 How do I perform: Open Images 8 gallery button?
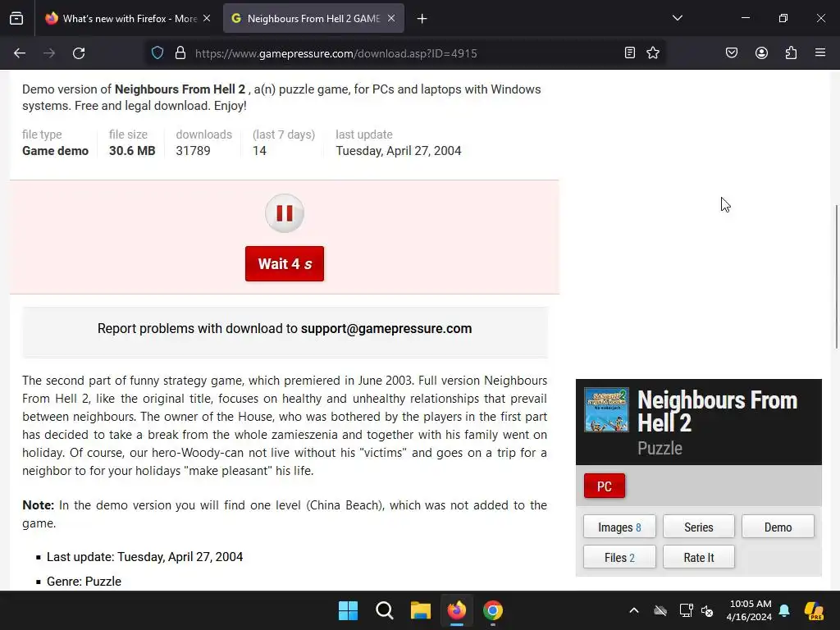click(619, 527)
